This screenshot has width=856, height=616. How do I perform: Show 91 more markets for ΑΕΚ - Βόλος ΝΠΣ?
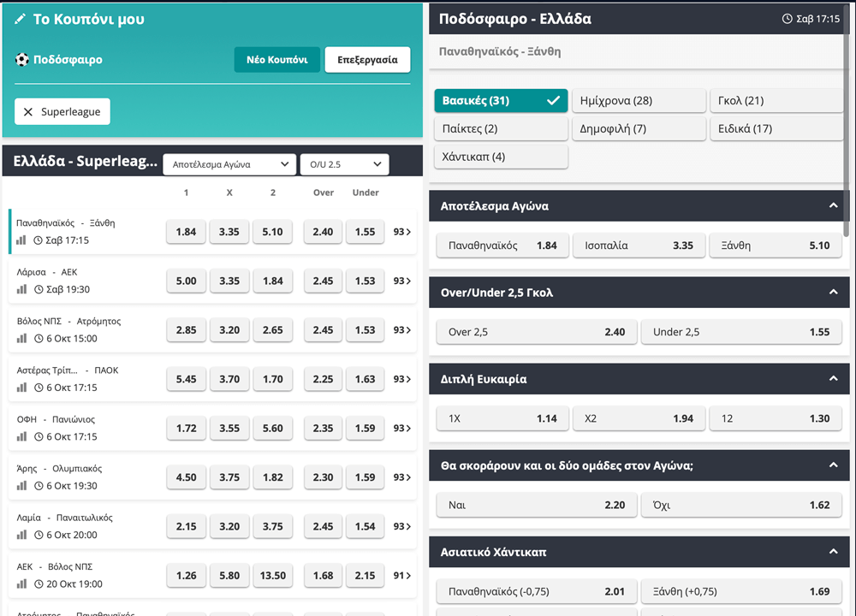point(402,576)
